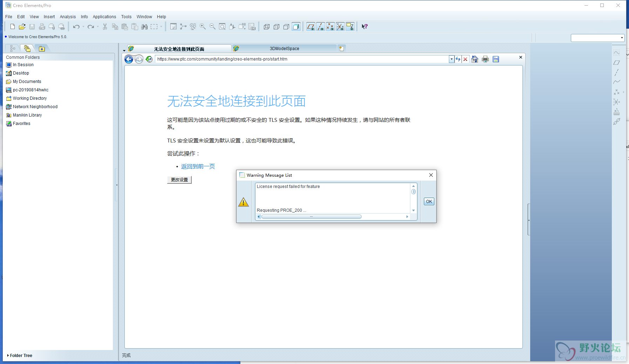
Task: Open the Insert menu
Action: 49,17
